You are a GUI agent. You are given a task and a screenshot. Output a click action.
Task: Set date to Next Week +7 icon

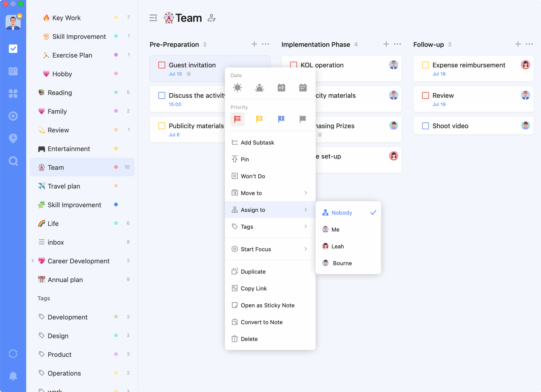(x=281, y=88)
